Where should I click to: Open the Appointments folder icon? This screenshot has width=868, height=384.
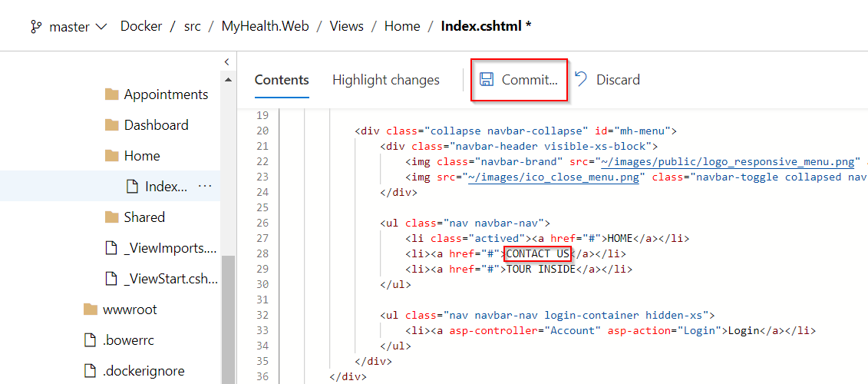tap(112, 94)
